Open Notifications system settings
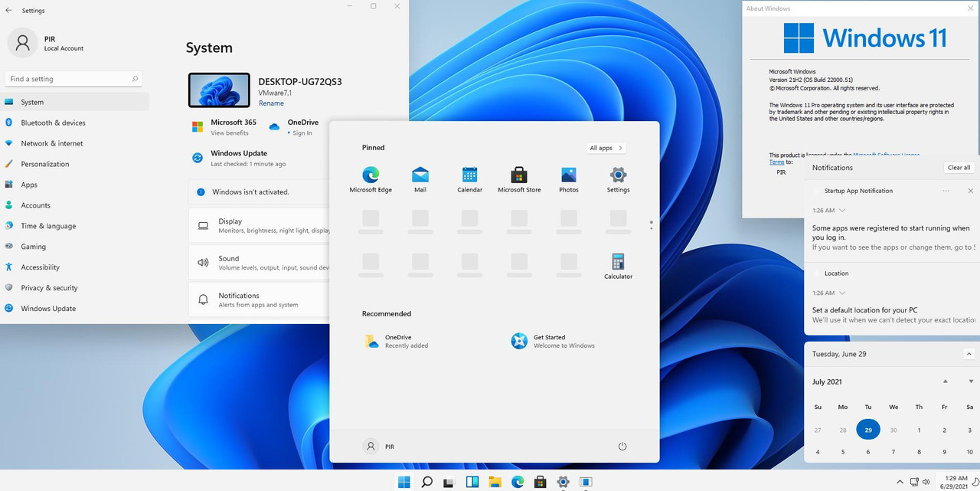980x491 pixels. [x=260, y=300]
